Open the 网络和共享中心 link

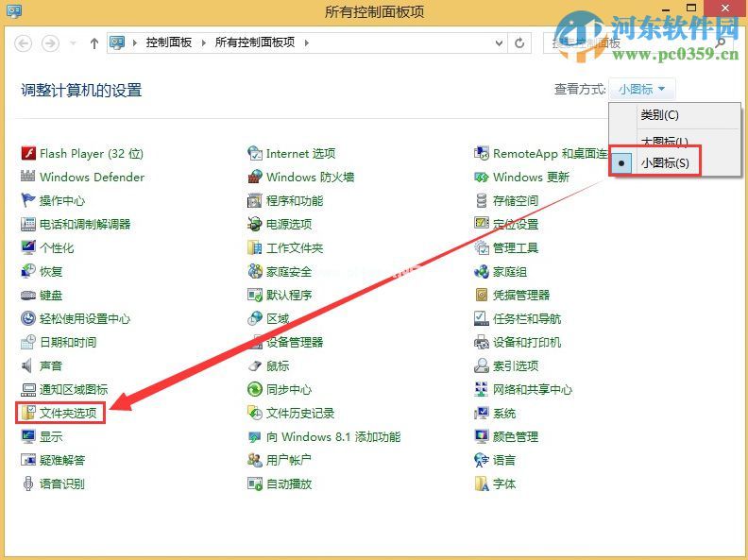(533, 390)
